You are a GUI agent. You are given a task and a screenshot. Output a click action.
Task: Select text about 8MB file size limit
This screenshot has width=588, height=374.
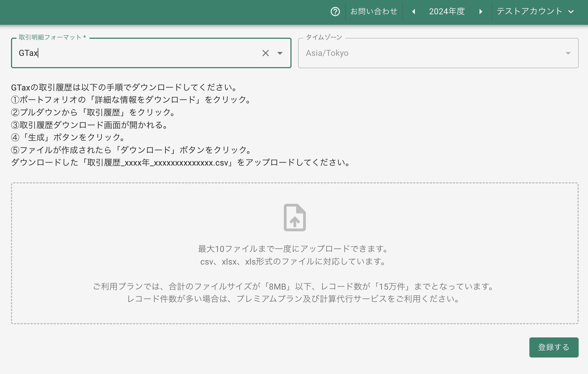(x=294, y=287)
